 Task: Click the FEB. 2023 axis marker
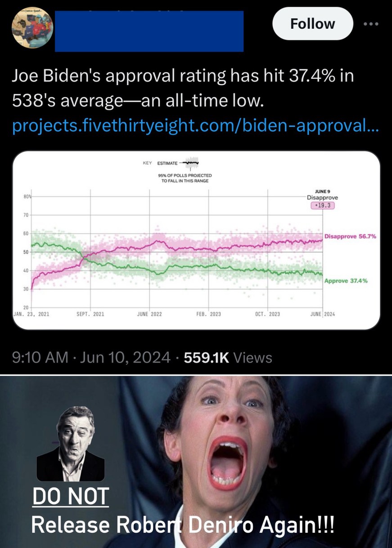point(209,314)
